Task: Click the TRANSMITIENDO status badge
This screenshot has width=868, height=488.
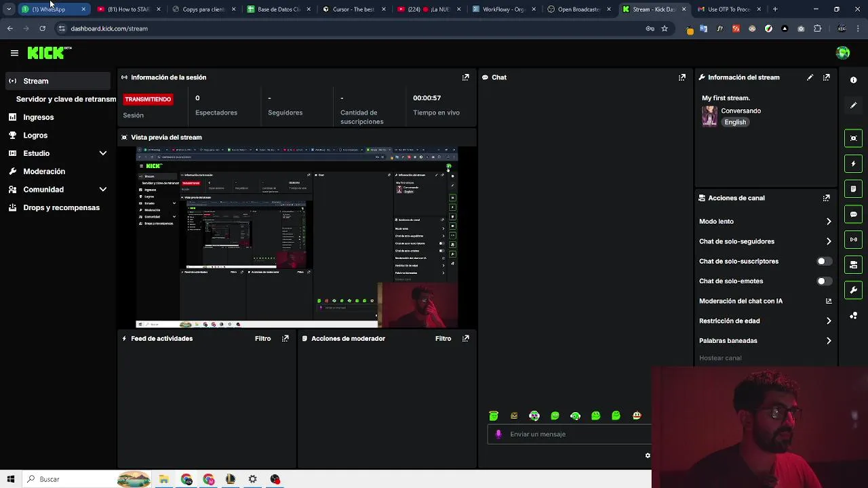Action: [148, 99]
